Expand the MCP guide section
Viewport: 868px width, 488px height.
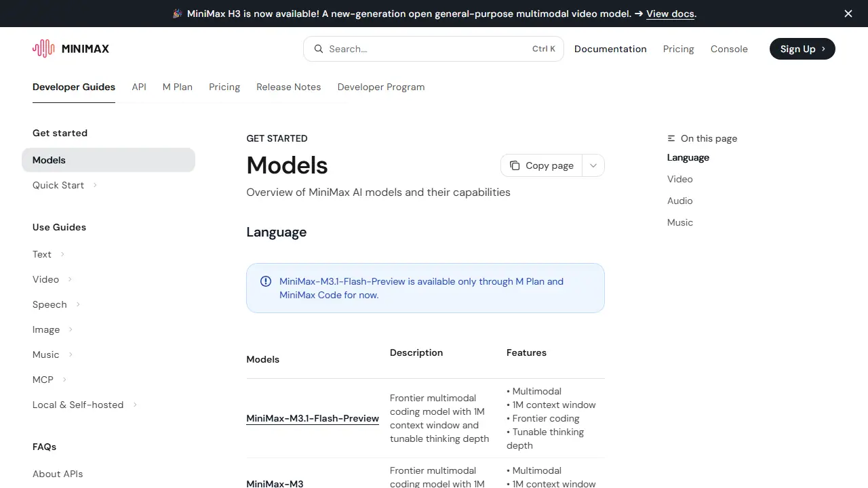click(64, 380)
